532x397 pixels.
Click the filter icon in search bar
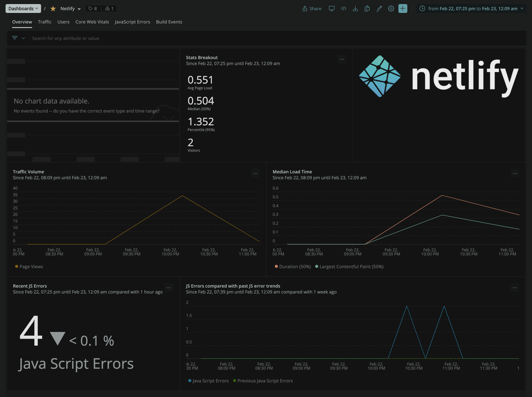(15, 38)
